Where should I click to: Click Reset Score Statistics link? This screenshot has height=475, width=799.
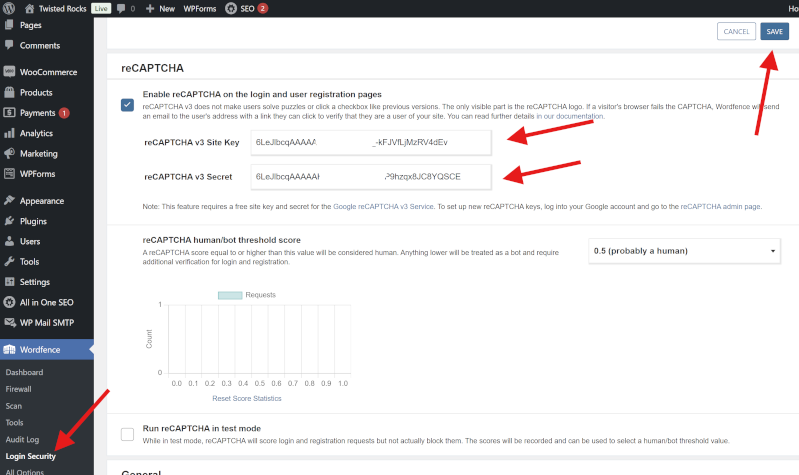[x=247, y=399]
